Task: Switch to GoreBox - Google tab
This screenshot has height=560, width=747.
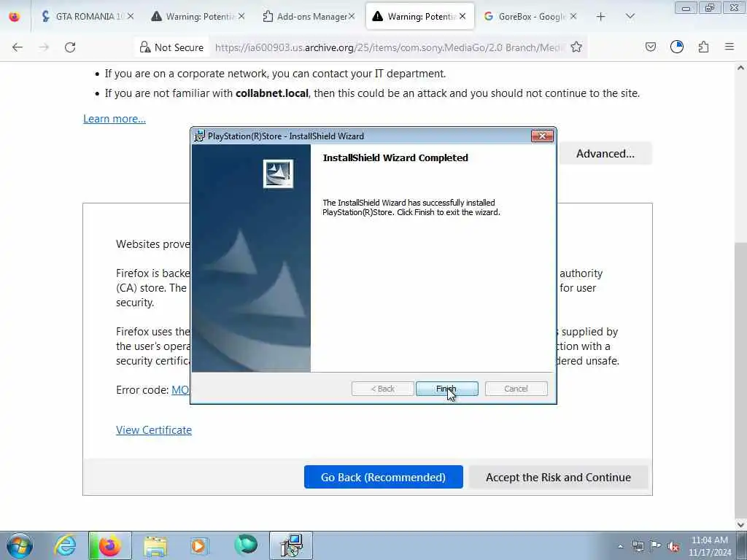Action: 530,17
